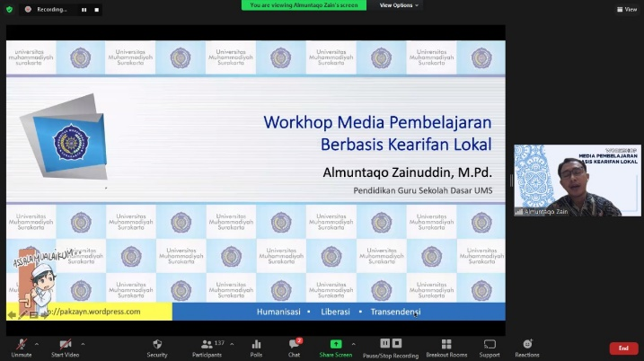This screenshot has height=361, width=644.
Task: Click the green Share Screen button
Action: pyautogui.click(x=336, y=348)
